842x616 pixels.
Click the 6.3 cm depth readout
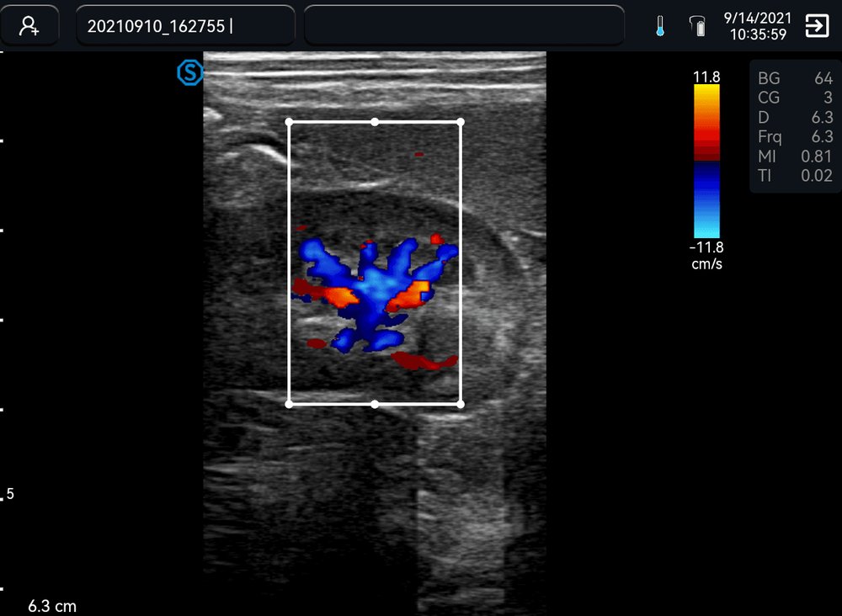[52, 607]
